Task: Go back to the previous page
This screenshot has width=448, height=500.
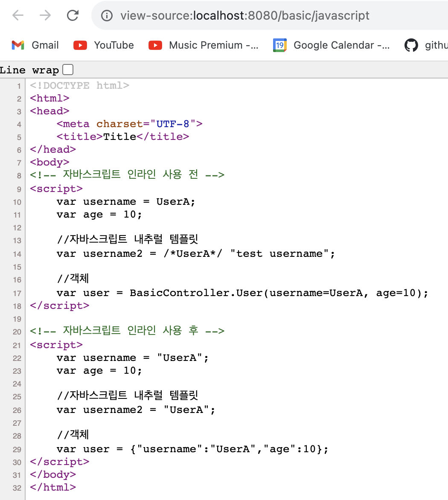Action: coord(18,15)
